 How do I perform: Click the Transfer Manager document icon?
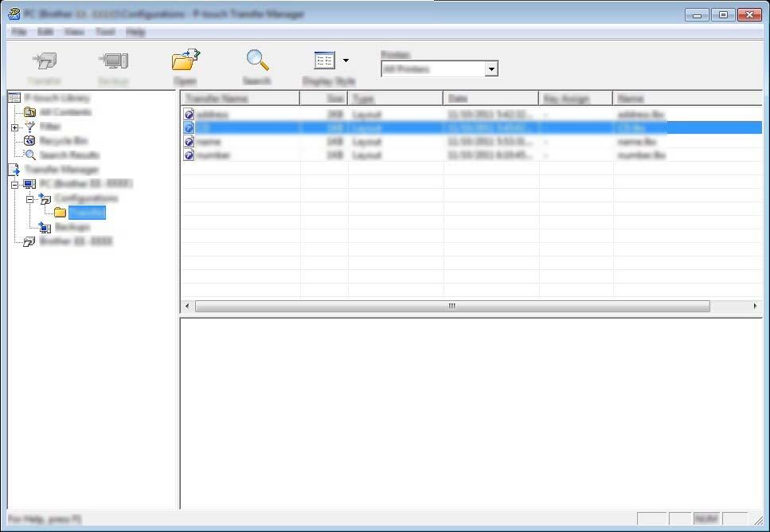coord(14,170)
